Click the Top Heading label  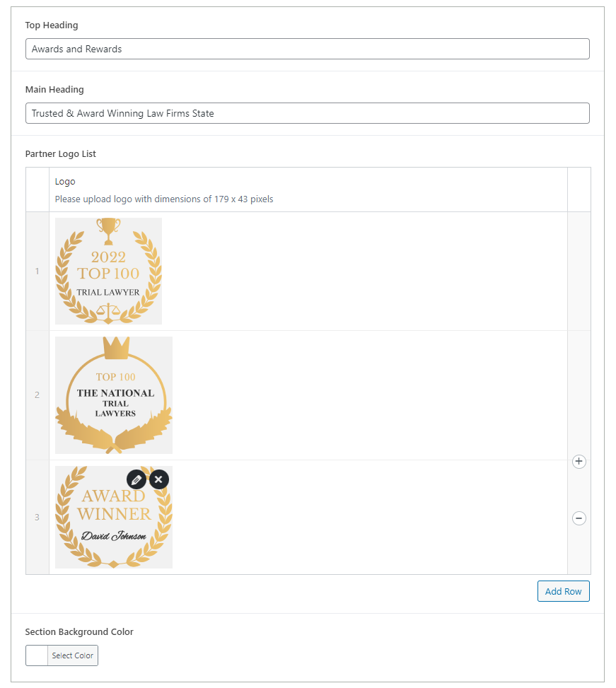52,25
